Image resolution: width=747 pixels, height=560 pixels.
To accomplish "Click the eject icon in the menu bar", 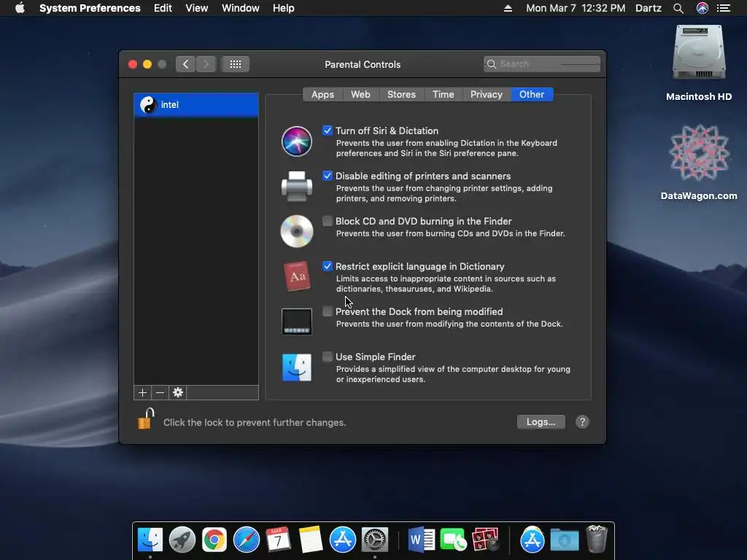I will (508, 8).
